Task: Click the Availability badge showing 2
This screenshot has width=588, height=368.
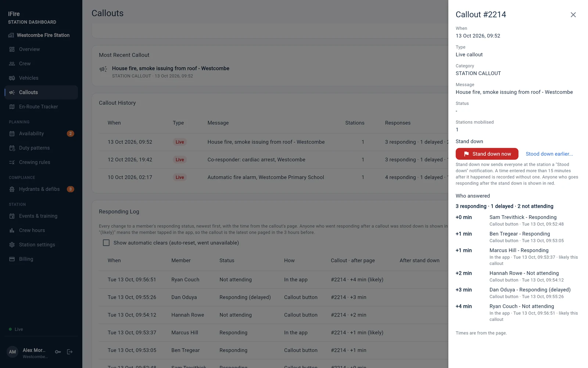Action: [71, 134]
